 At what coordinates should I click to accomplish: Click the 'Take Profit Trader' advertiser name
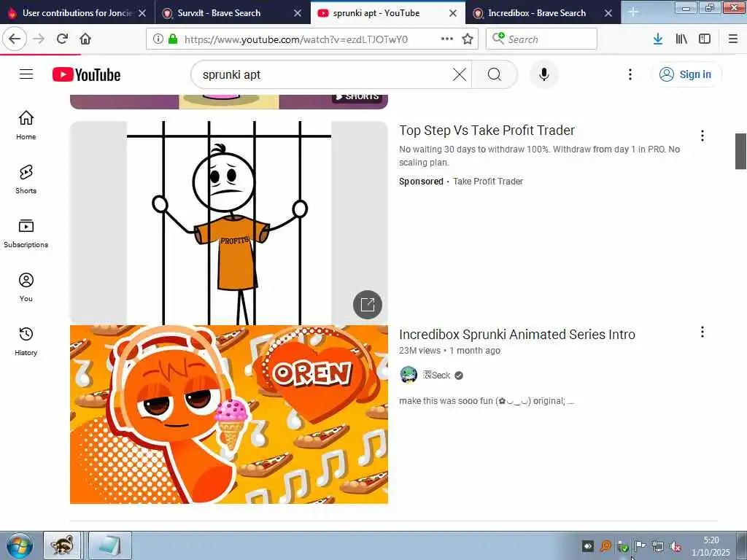(x=488, y=181)
